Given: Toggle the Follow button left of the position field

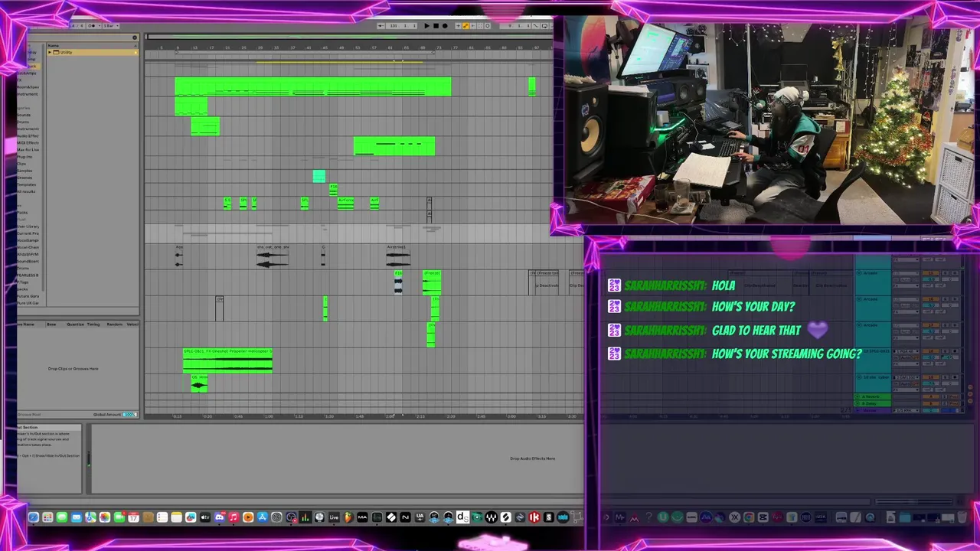Looking at the screenshot, I should pyautogui.click(x=381, y=26).
